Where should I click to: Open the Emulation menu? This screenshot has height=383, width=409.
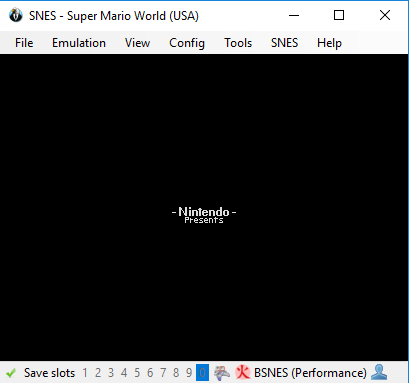point(79,43)
